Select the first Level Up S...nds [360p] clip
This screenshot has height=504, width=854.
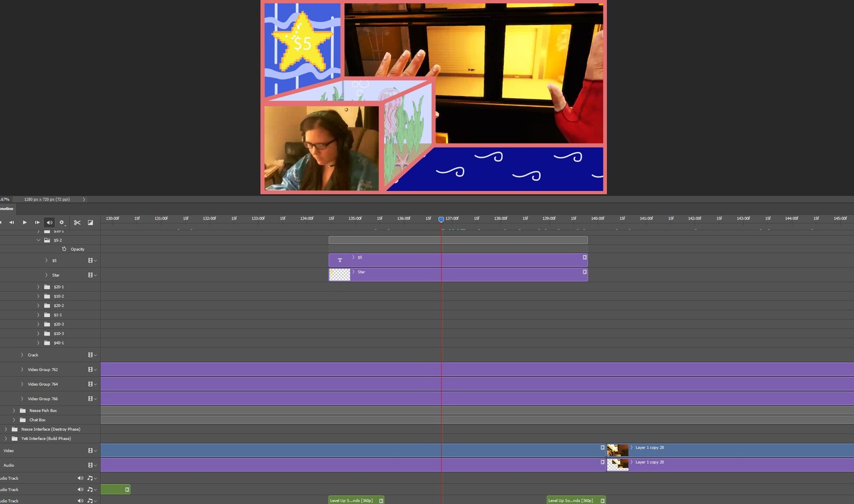(x=356, y=500)
